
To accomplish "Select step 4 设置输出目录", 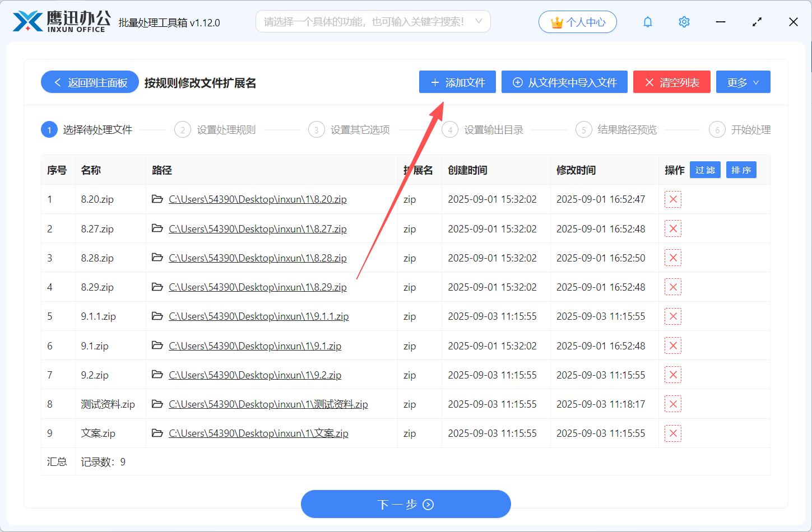I will click(x=483, y=130).
